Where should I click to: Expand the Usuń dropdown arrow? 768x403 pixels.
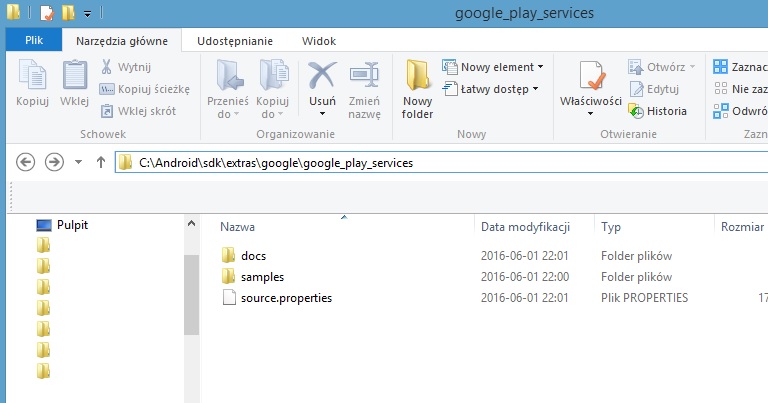click(x=322, y=114)
